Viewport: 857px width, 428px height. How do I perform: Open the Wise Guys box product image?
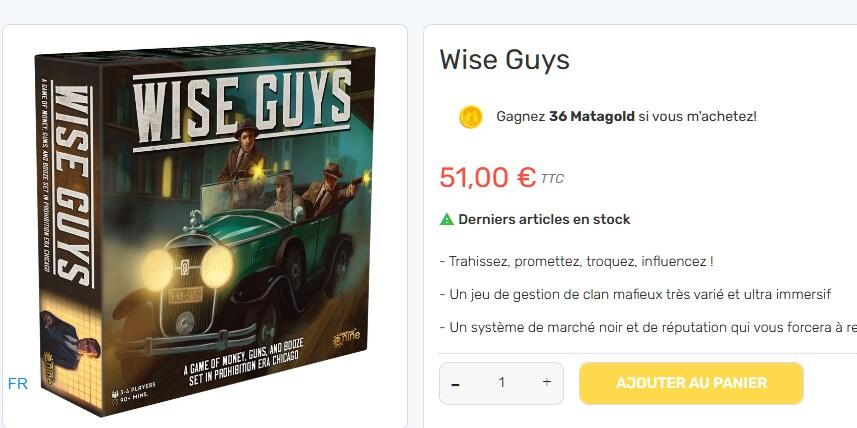click(204, 226)
